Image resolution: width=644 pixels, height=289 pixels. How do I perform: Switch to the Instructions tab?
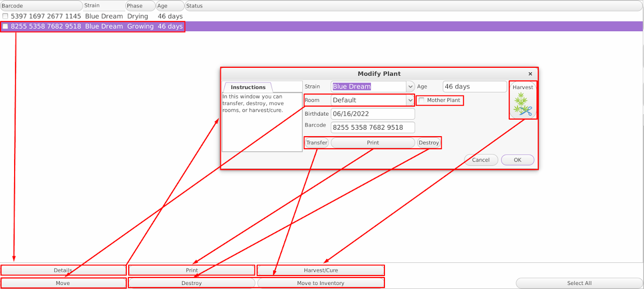248,87
